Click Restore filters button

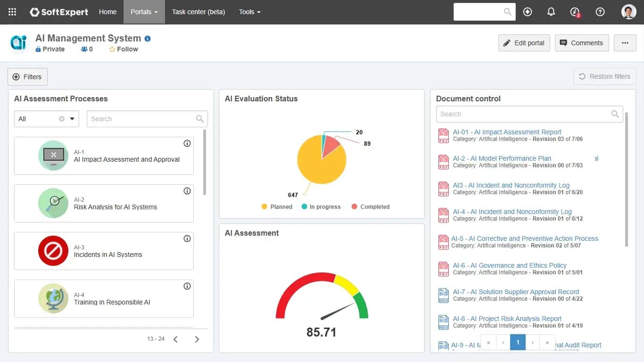(605, 76)
